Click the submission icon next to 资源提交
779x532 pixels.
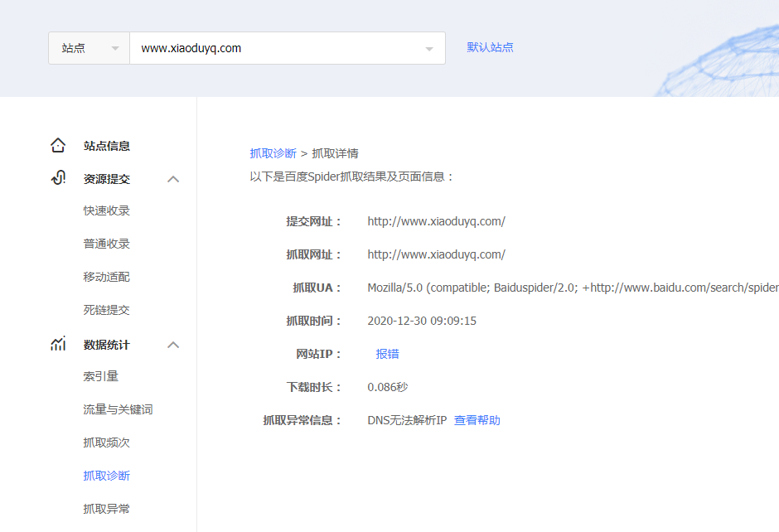pos(57,177)
